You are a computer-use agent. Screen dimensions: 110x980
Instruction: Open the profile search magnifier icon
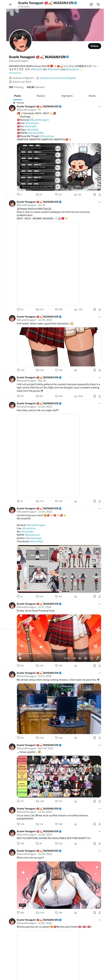98,4
